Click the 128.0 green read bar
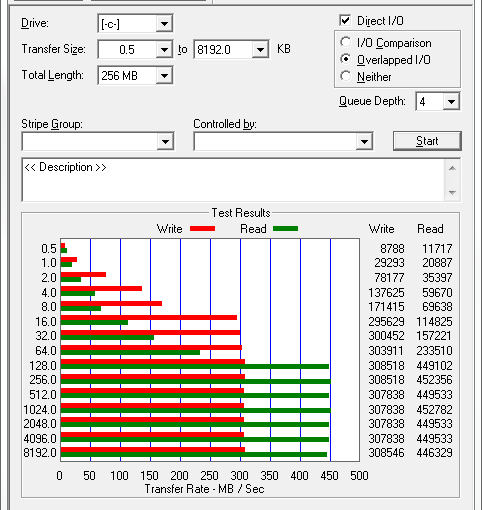Screen dimensions: 482x510 tap(195, 367)
